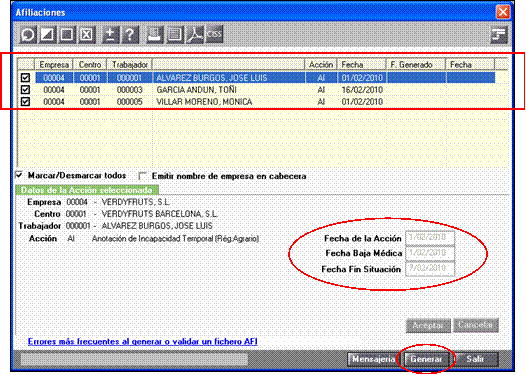Click the VERDYFRUTS BARCELONA, S.L. centro text

[x=159, y=214]
